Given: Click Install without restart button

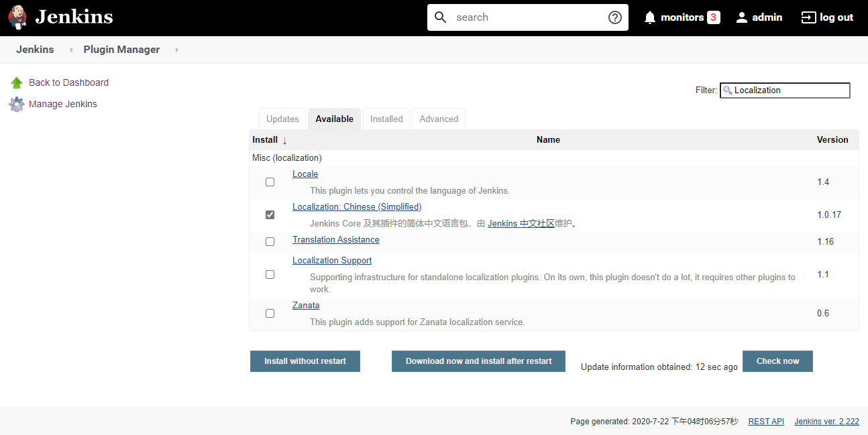Looking at the screenshot, I should click(x=305, y=361).
